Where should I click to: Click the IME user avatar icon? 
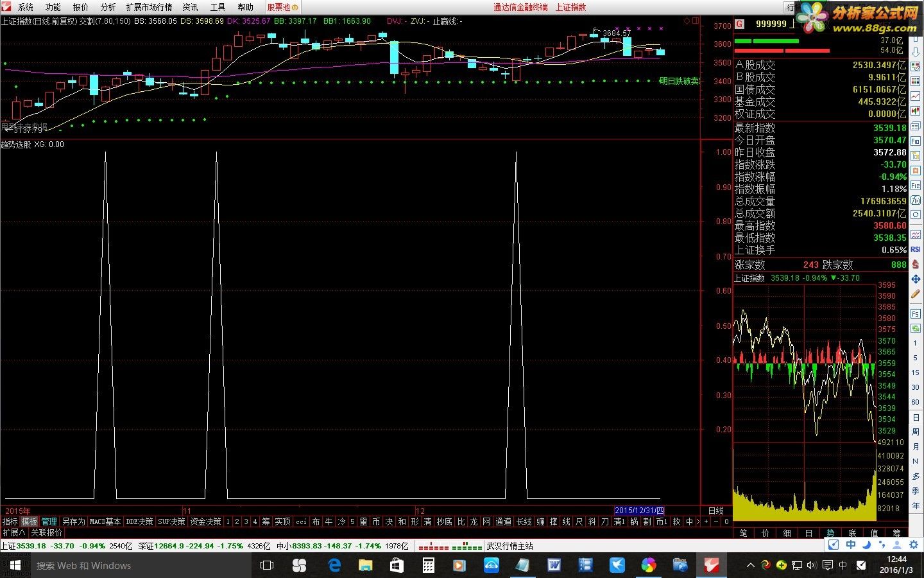pos(898,545)
